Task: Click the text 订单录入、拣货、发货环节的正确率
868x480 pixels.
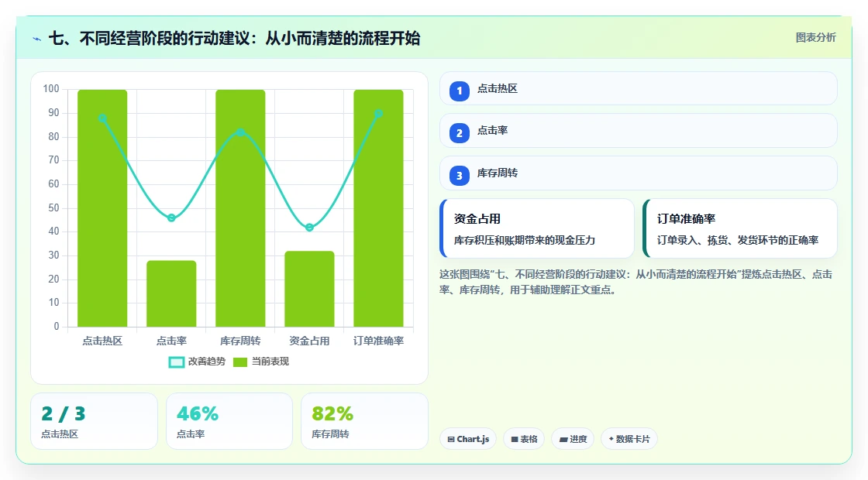Action: click(737, 241)
